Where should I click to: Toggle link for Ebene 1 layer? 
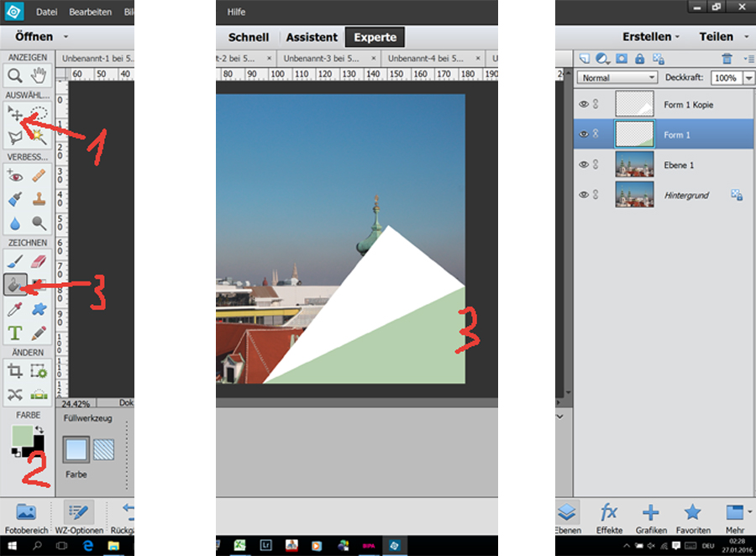[x=596, y=165]
